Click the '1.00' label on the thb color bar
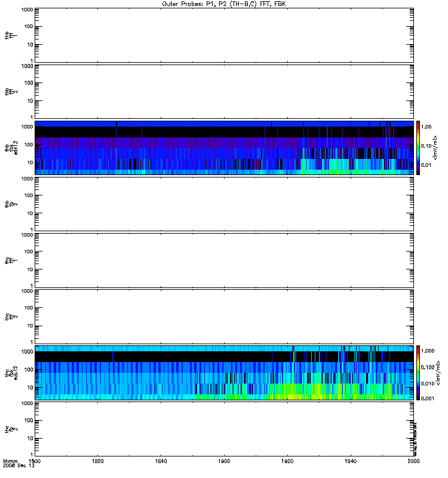Screen dimensions: 448x478 tap(426, 127)
